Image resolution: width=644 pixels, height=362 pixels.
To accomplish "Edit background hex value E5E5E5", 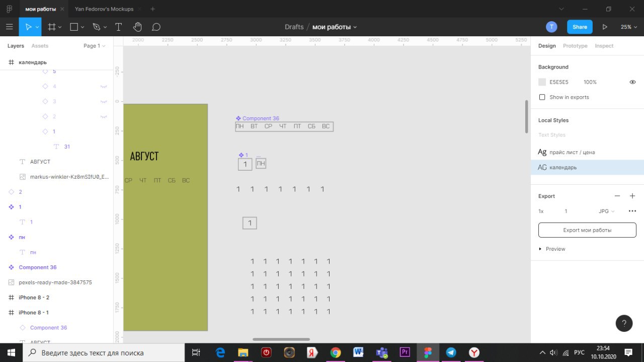I will point(559,82).
